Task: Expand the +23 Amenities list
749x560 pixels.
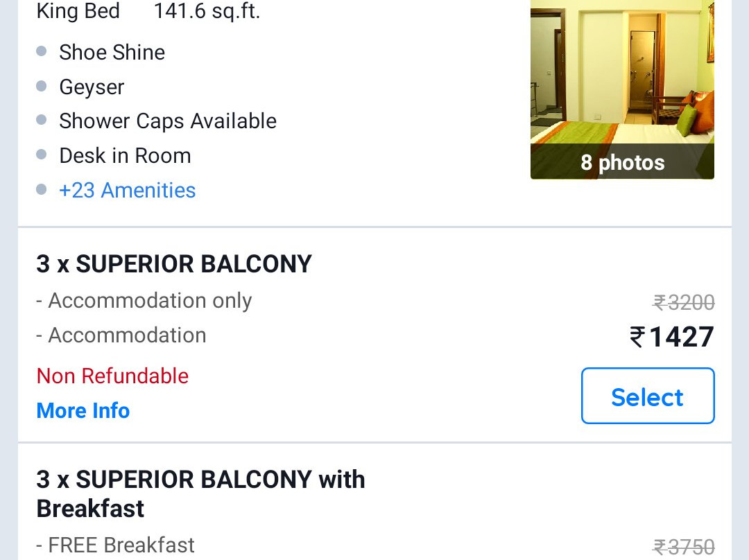Action: pyautogui.click(x=127, y=190)
